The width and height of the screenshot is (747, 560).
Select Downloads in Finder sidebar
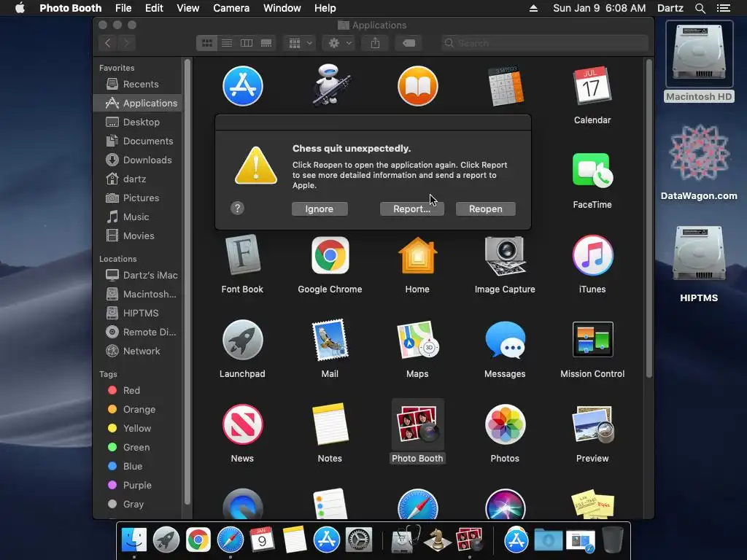[137, 160]
